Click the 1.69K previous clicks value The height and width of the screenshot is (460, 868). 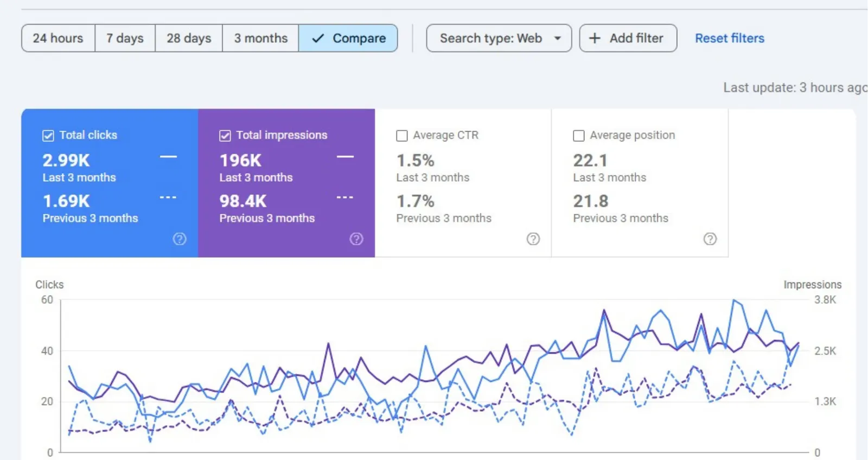click(66, 201)
